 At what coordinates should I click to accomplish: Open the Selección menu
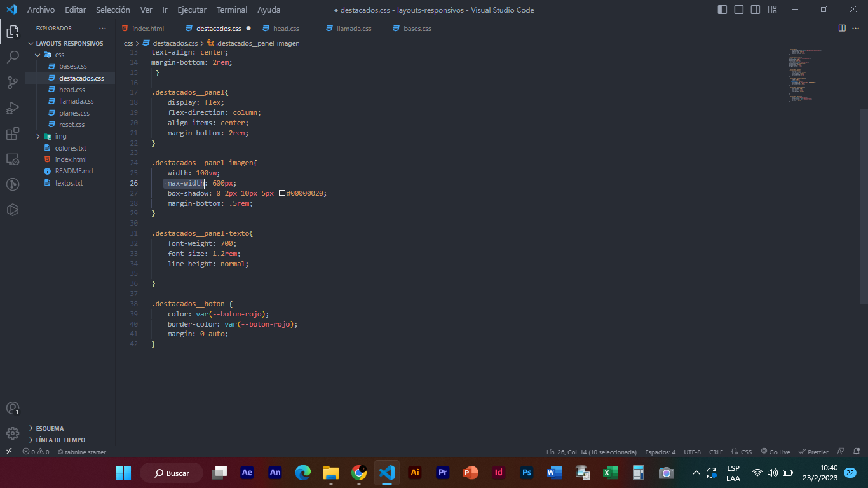[113, 10]
